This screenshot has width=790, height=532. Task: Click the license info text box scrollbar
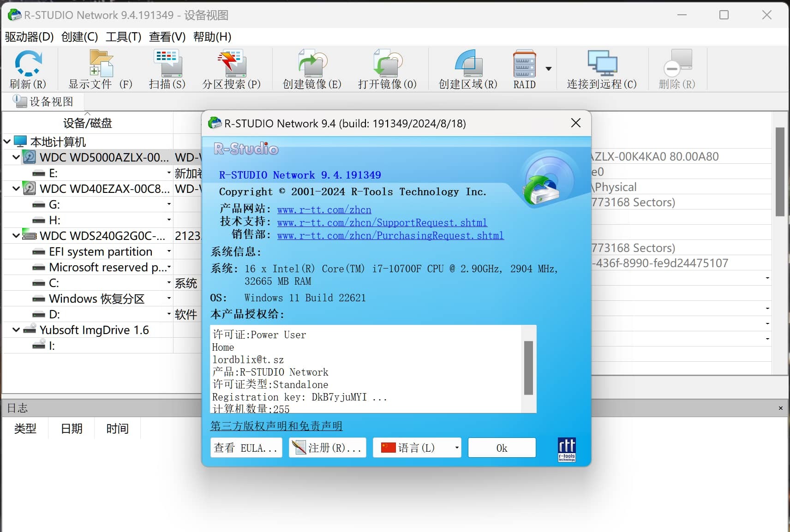529,368
